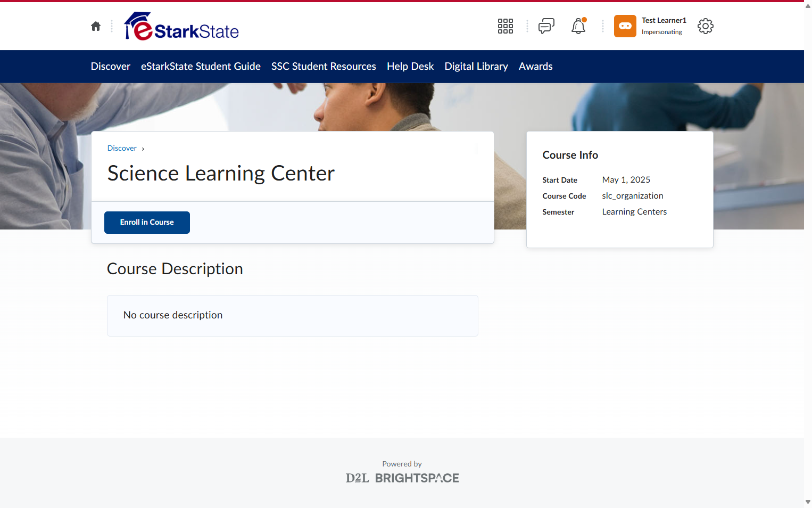Open message alerts chat icon
812x508 pixels.
[546, 26]
